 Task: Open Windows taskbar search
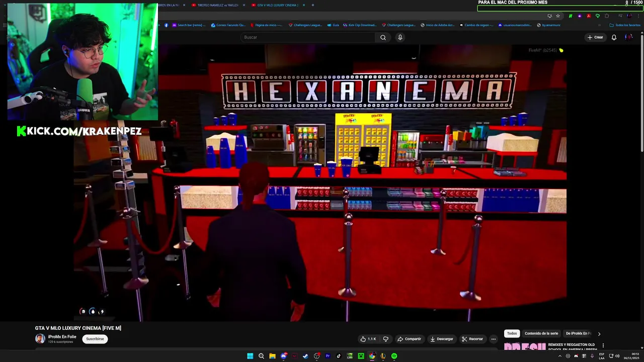click(x=261, y=356)
